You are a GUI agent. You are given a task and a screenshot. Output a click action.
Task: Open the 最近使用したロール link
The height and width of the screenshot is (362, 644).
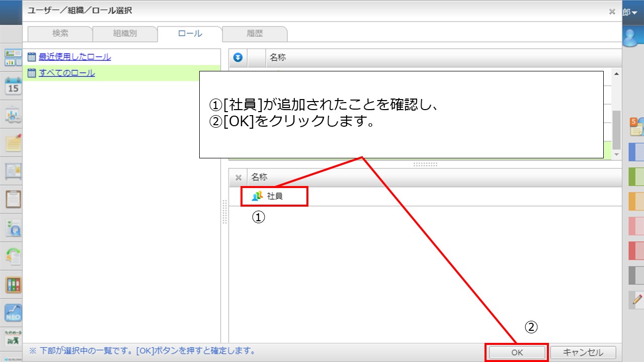(x=75, y=57)
